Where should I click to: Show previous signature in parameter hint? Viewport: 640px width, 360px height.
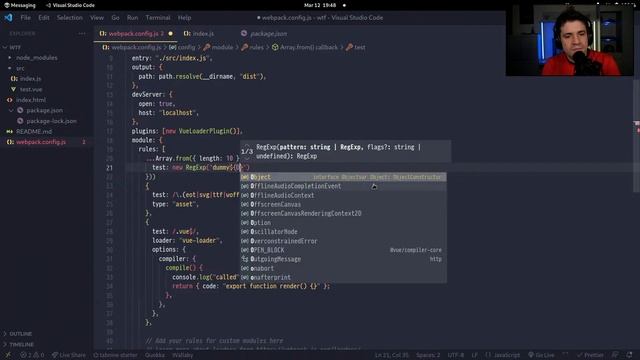point(247,145)
